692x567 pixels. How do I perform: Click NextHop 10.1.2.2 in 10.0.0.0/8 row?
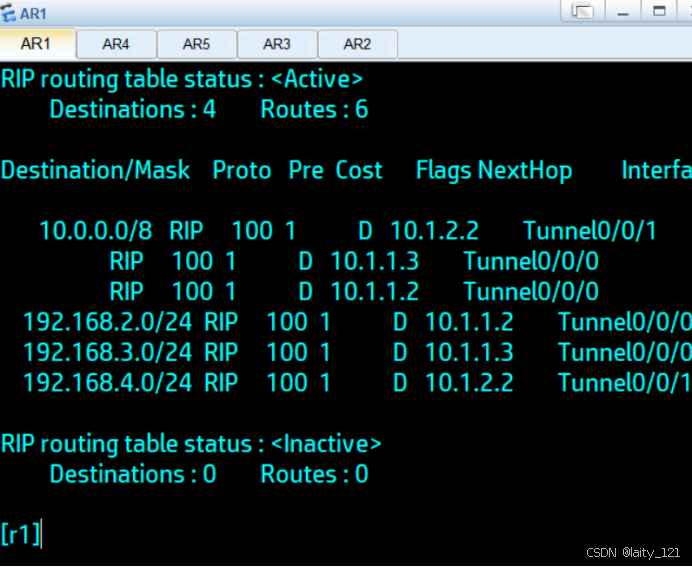(x=434, y=231)
